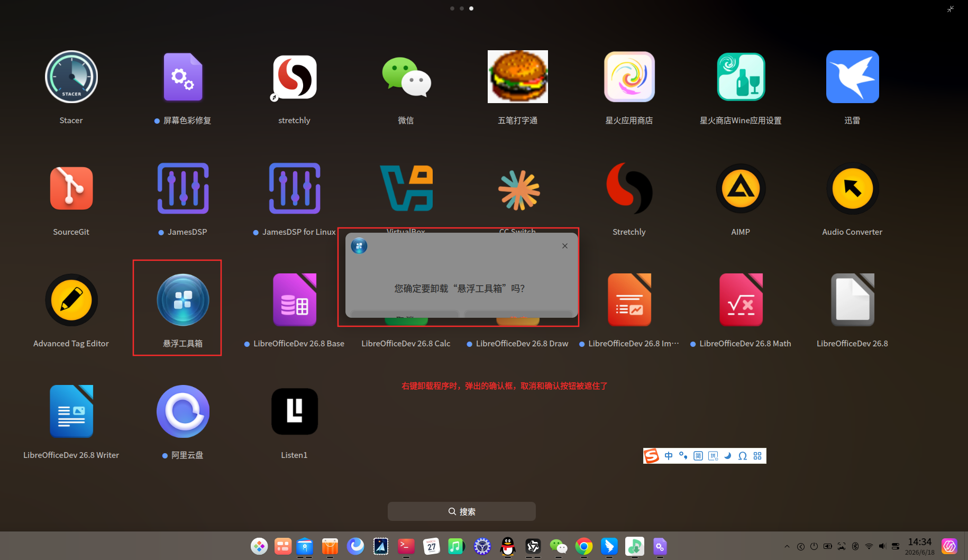Toggle 简 simplified/traditional Chinese
The height and width of the screenshot is (560, 968).
tap(698, 456)
